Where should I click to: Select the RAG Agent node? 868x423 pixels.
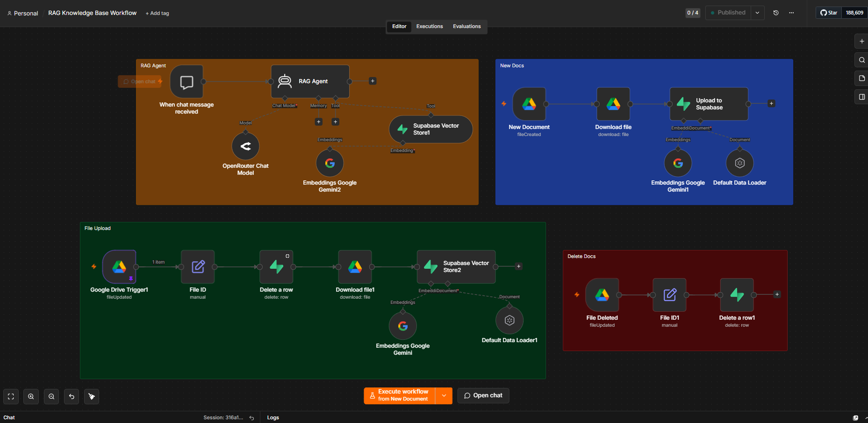[310, 81]
